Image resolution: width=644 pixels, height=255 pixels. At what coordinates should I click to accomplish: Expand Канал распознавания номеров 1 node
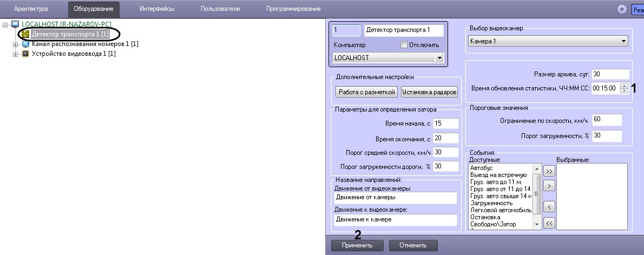(16, 44)
